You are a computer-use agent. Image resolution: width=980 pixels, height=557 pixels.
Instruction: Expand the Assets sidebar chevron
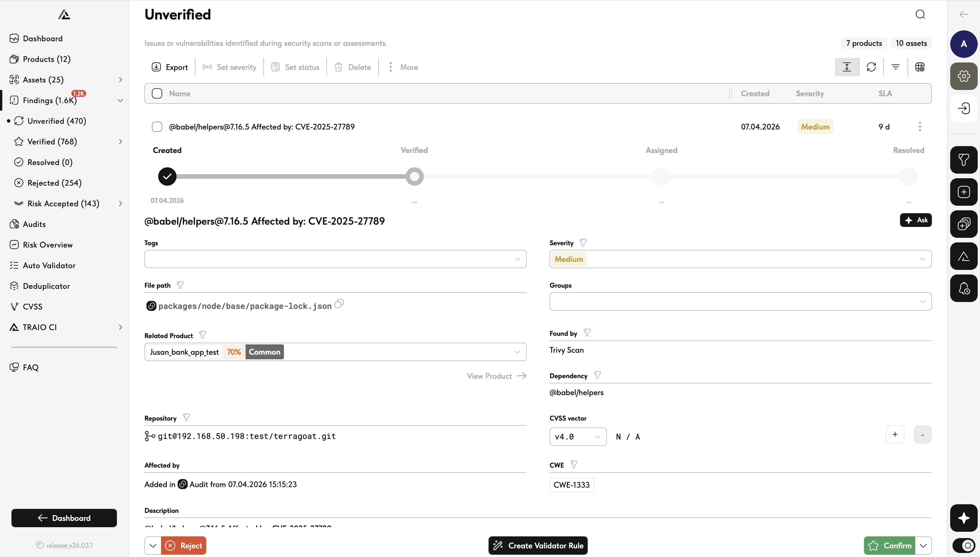coord(120,80)
